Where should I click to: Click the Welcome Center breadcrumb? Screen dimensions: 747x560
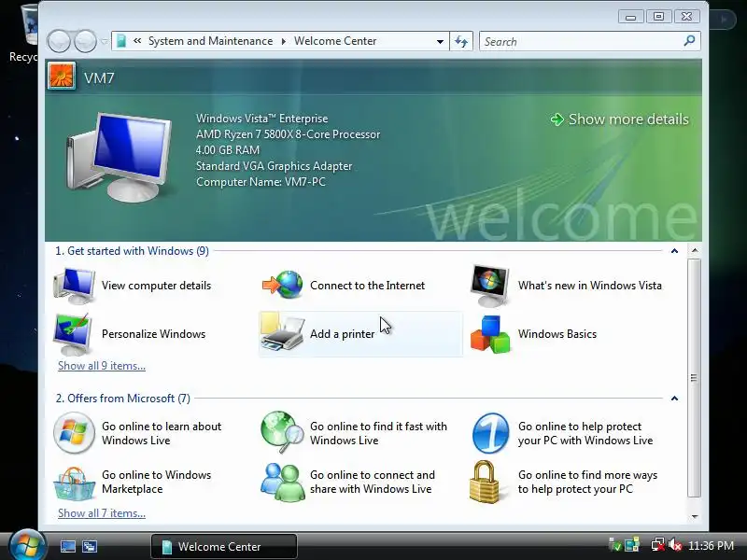coord(335,41)
